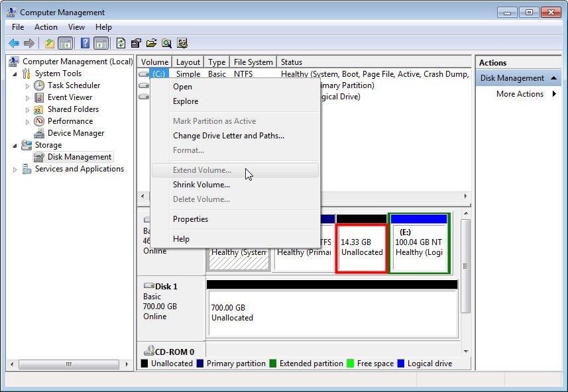Click the System Tools wrench icon
The height and width of the screenshot is (392, 568).
point(26,73)
